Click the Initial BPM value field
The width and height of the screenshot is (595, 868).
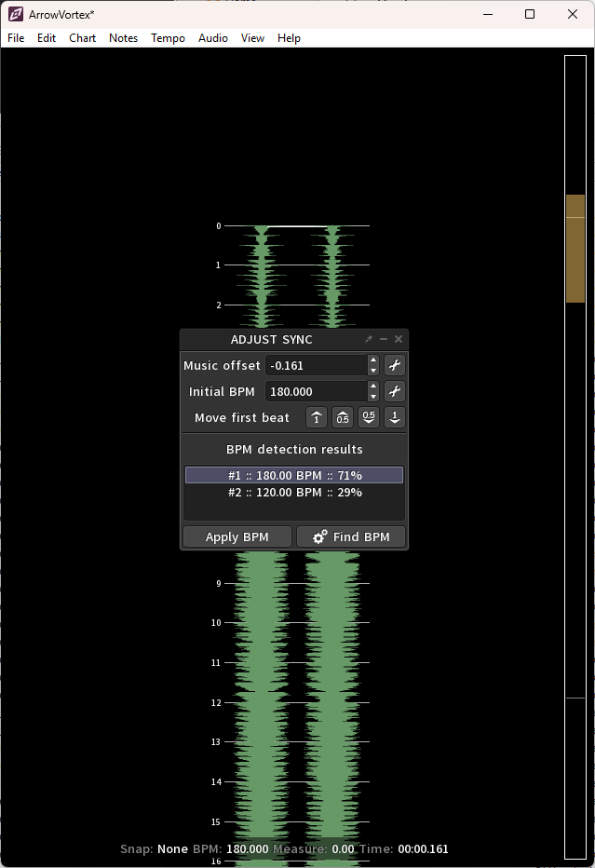(x=316, y=391)
